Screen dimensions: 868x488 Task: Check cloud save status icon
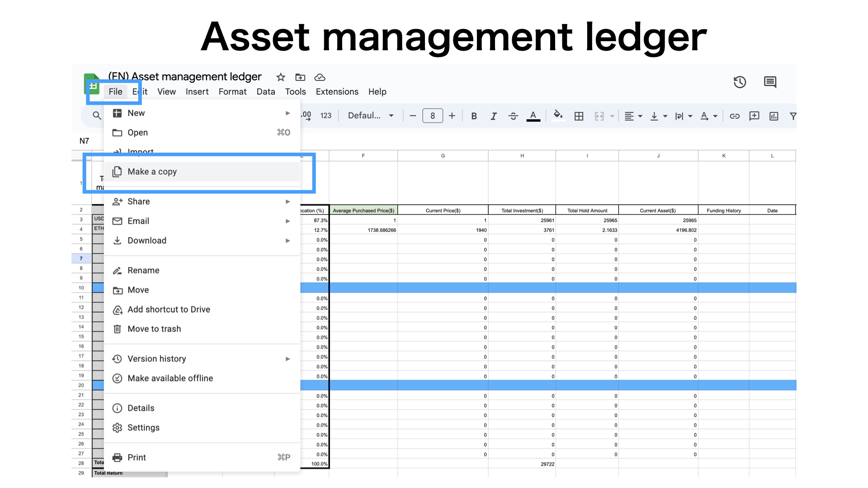[320, 77]
